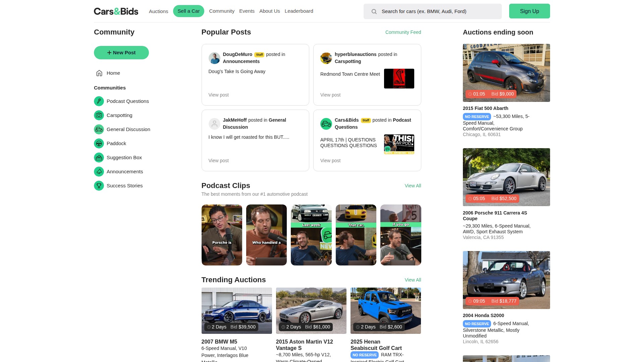Click the Paddock steering wheel icon
The image size is (644, 362).
click(99, 143)
